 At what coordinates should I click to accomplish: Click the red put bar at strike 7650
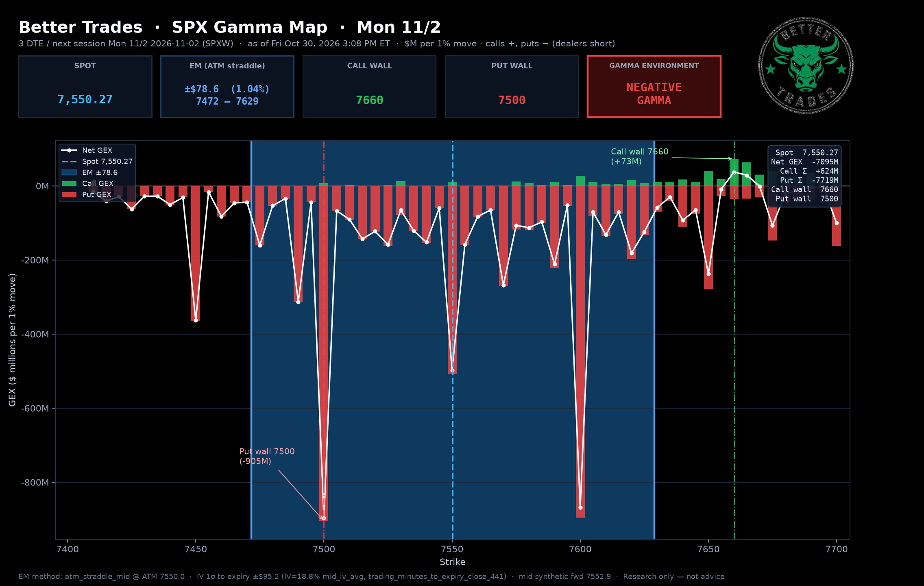[708, 237]
